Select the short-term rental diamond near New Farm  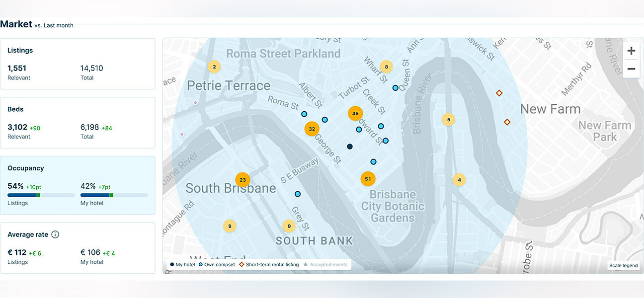(499, 93)
